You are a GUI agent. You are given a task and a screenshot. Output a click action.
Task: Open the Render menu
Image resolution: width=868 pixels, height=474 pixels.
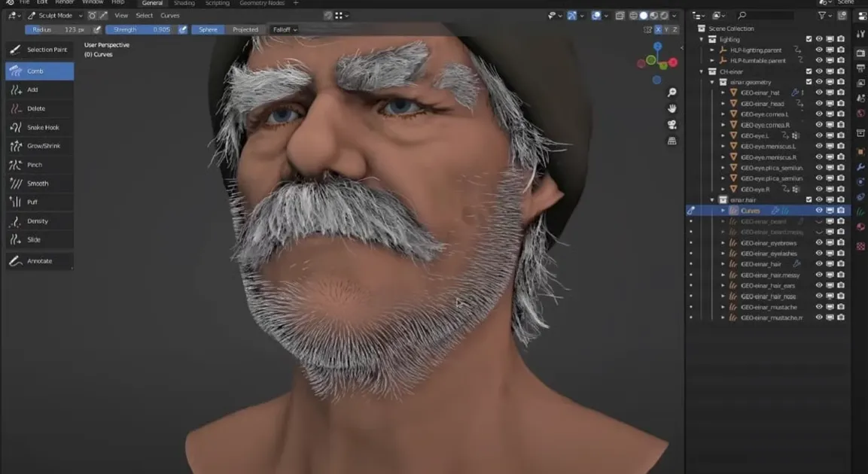65,2
